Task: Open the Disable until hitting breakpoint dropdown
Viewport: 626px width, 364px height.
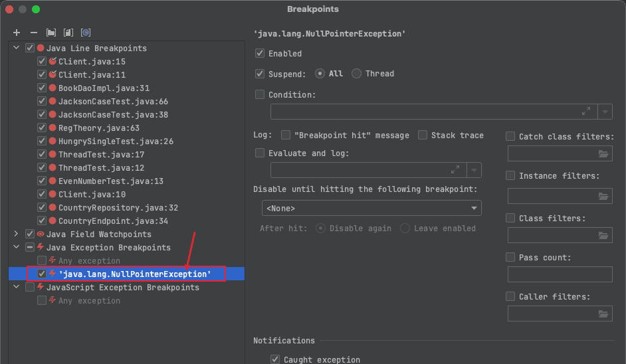Action: (371, 209)
